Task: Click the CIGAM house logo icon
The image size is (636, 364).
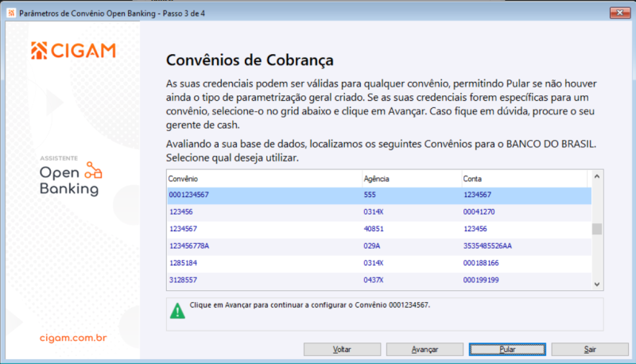Action: tap(39, 51)
